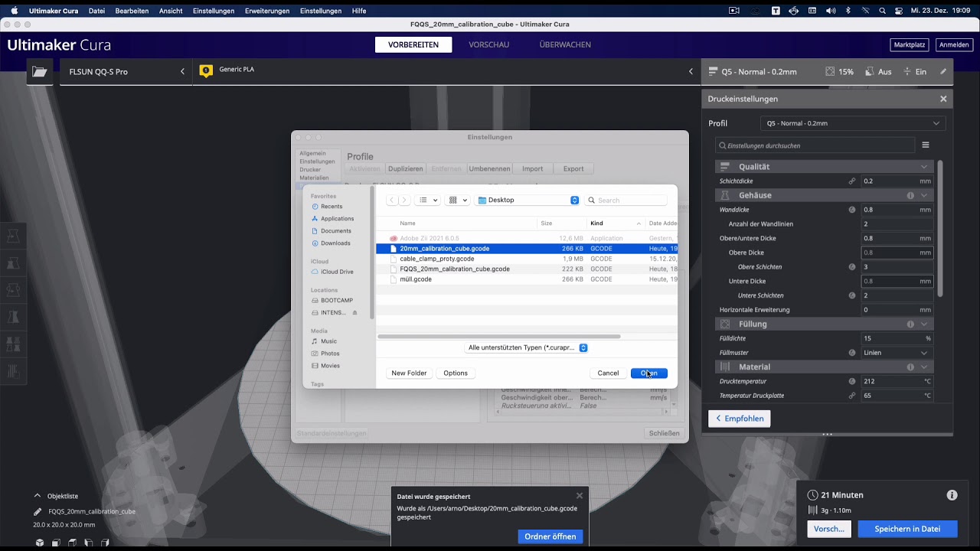Close the Druckeinstellungen panel
The width and height of the screenshot is (980, 551).
pyautogui.click(x=943, y=99)
